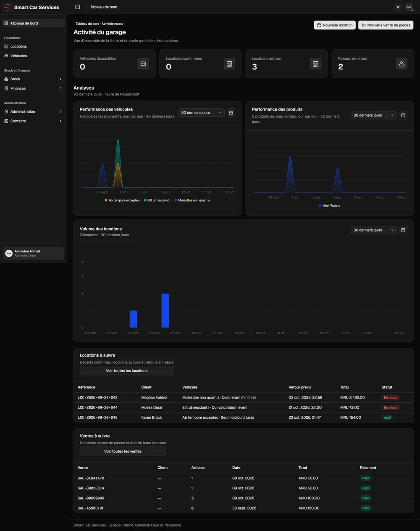Go to Locations in sidebar

[34, 47]
